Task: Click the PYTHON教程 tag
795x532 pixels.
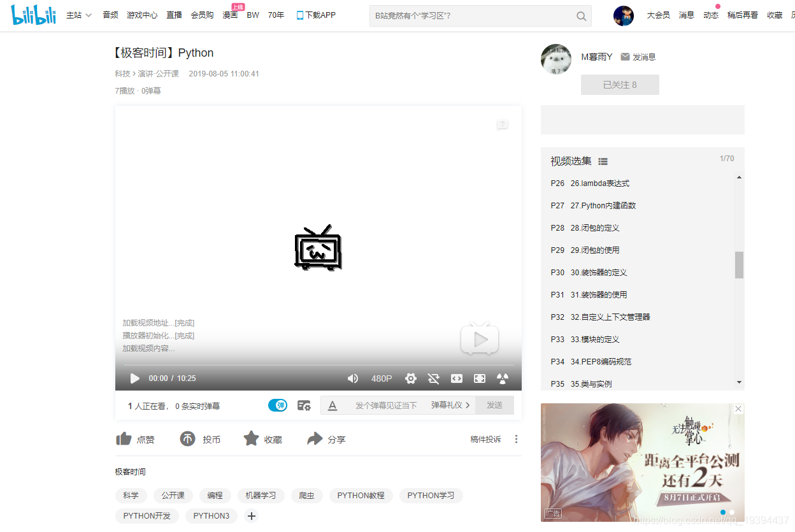Action: (x=361, y=496)
